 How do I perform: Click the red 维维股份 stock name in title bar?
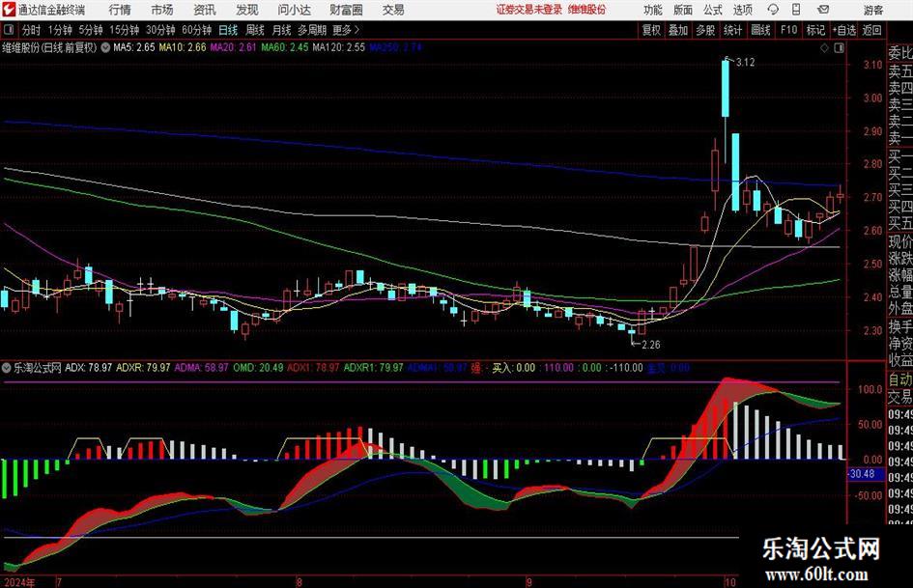coord(587,10)
